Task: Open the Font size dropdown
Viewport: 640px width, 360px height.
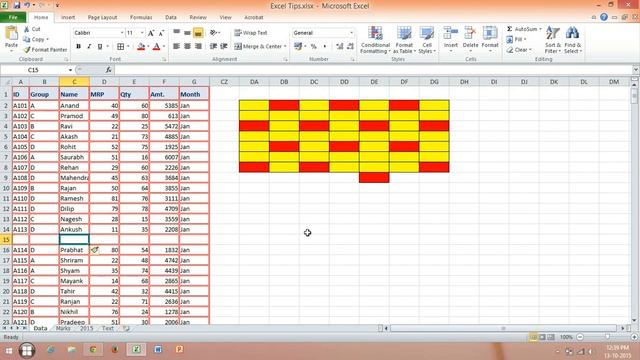Action: (142, 33)
